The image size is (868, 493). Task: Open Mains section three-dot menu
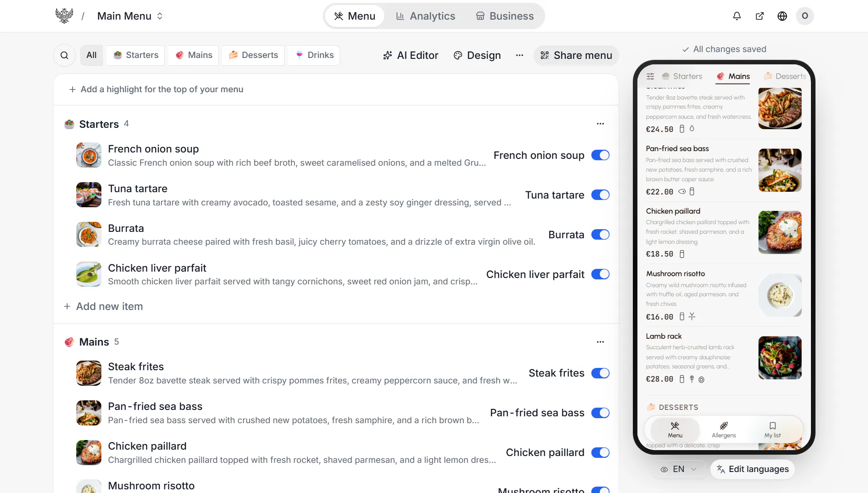click(x=600, y=342)
